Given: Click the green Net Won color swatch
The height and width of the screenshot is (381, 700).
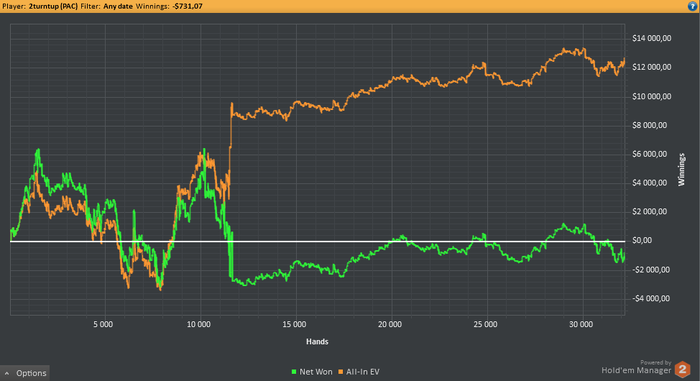Looking at the screenshot, I should coord(294,372).
